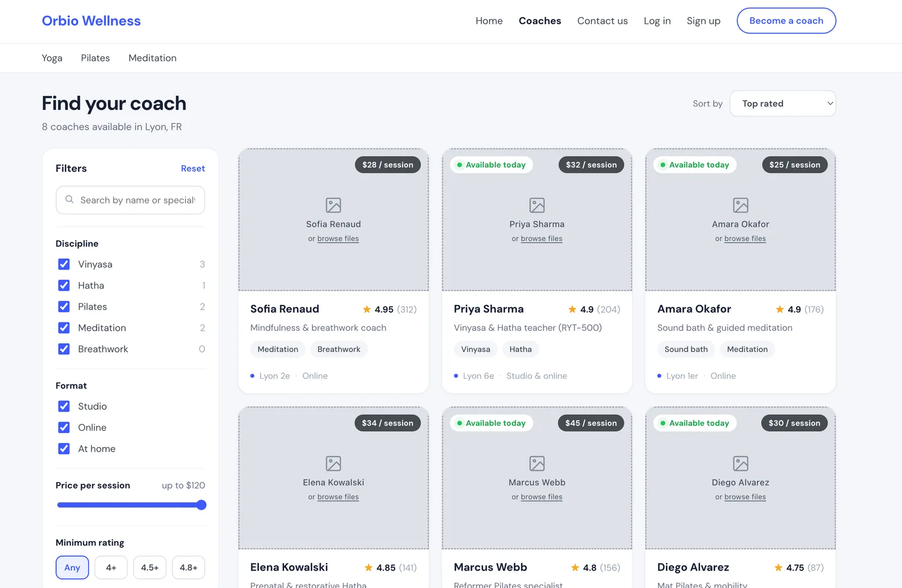
Task: Click the star icon beside Priya Sharma's rating
Action: point(572,309)
